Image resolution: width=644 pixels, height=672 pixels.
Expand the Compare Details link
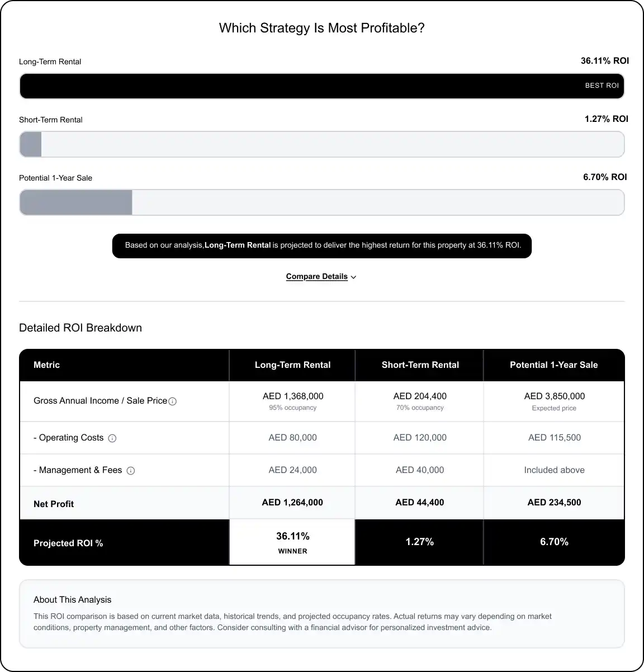317,277
